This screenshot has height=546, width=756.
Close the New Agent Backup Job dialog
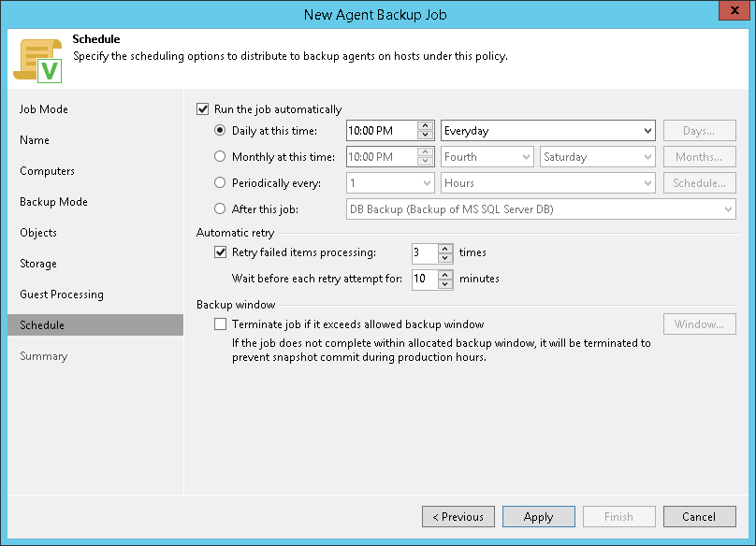coord(734,13)
